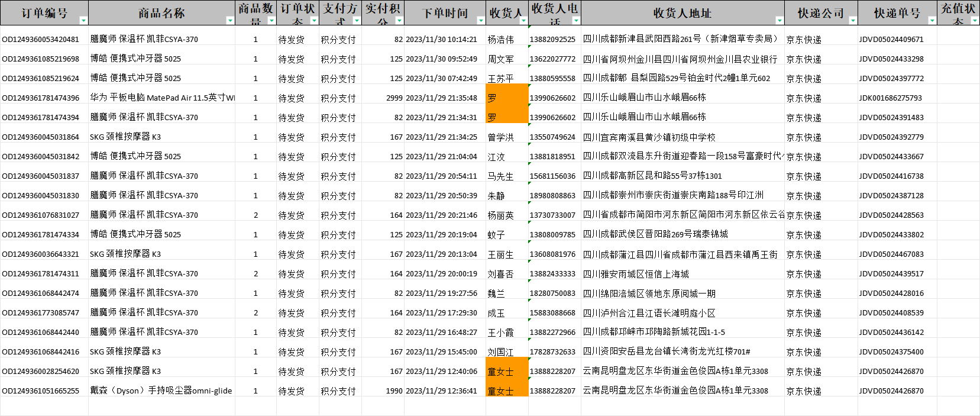This screenshot has height=416, width=980.
Task: Select address 四川绵阳涪城区领地东原阅城一期
Action: (x=649, y=294)
